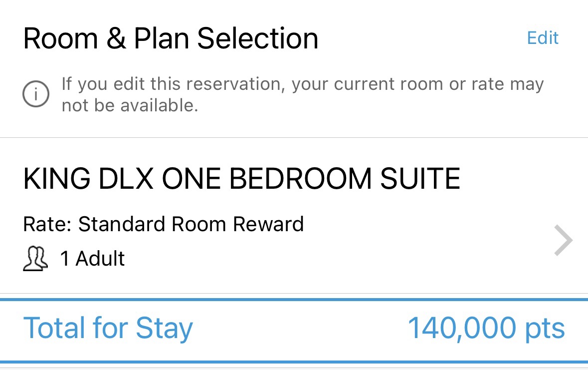This screenshot has height=370, width=588.
Task: Tap the Standard Room Reward rate name
Action: pos(191,224)
